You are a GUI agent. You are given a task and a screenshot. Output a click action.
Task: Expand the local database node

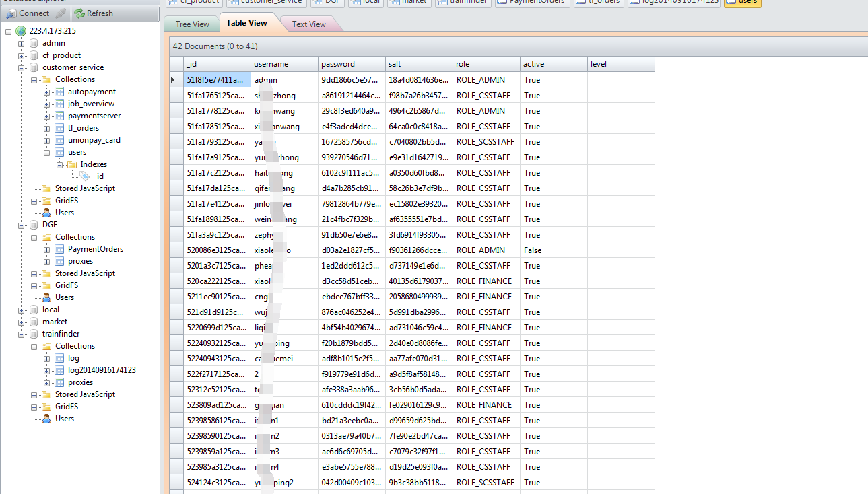pos(21,310)
